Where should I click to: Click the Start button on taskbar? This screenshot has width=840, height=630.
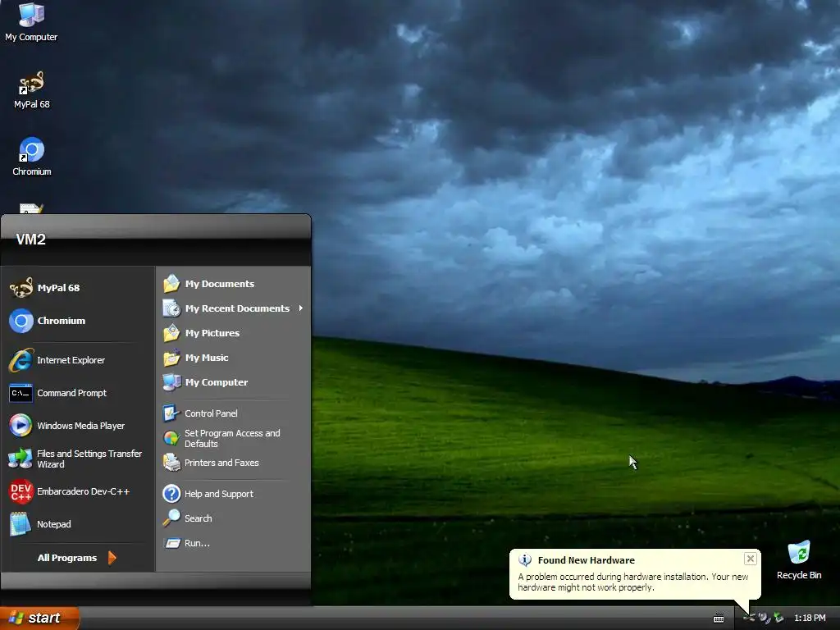point(39,618)
